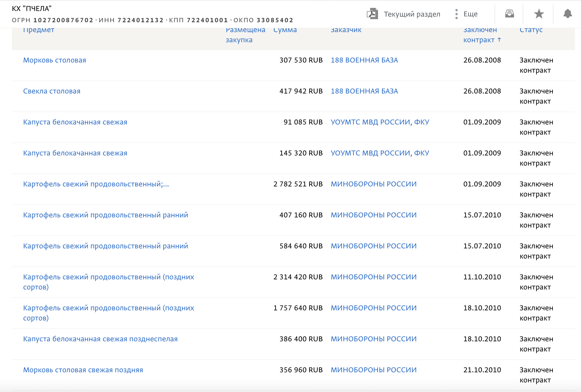
Task: Click Текущий раздел button
Action: 412,14
